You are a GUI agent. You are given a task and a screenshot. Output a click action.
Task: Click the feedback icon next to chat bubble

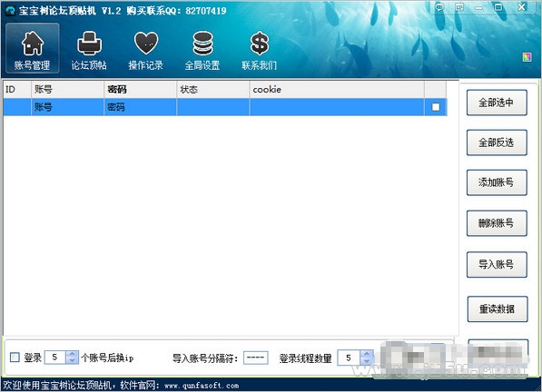[459, 7]
